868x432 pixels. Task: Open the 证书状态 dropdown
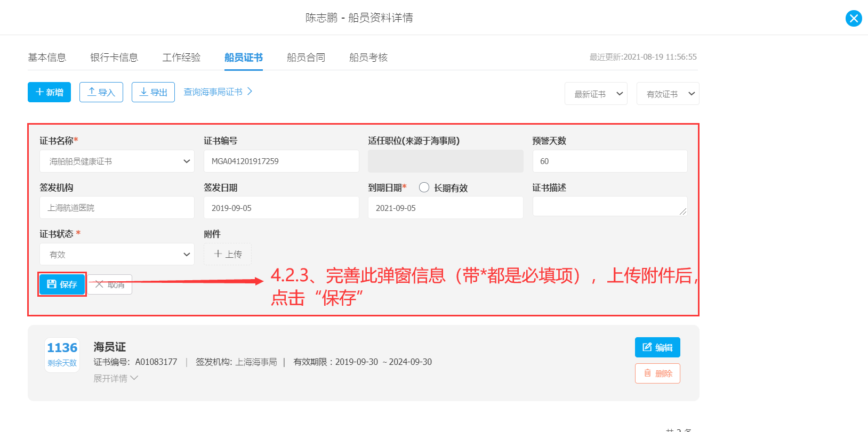pos(117,254)
